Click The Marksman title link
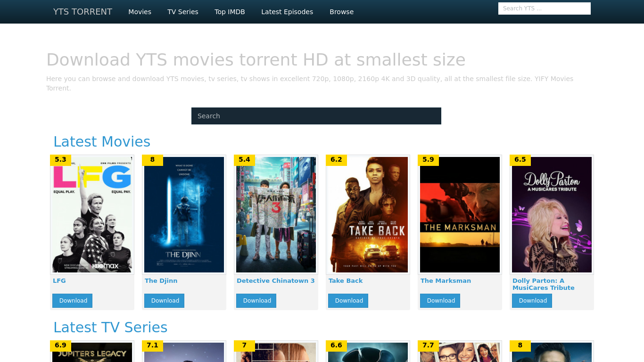This screenshot has height=362, width=644. (x=446, y=280)
